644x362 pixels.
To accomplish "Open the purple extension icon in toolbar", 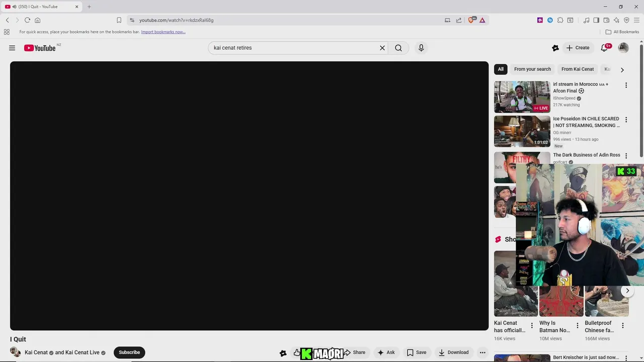I will click(x=540, y=20).
